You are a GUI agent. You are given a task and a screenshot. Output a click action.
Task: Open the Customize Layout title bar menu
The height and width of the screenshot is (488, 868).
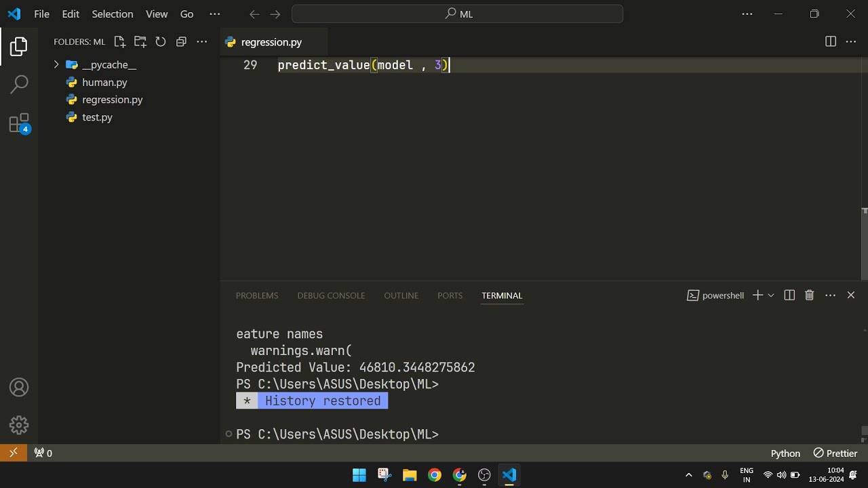pos(747,14)
